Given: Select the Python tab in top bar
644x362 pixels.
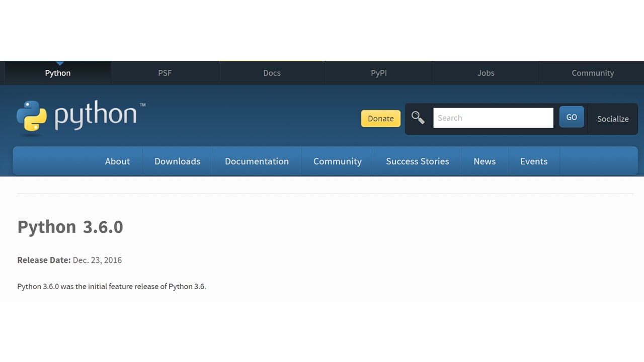Looking at the screenshot, I should coord(58,73).
